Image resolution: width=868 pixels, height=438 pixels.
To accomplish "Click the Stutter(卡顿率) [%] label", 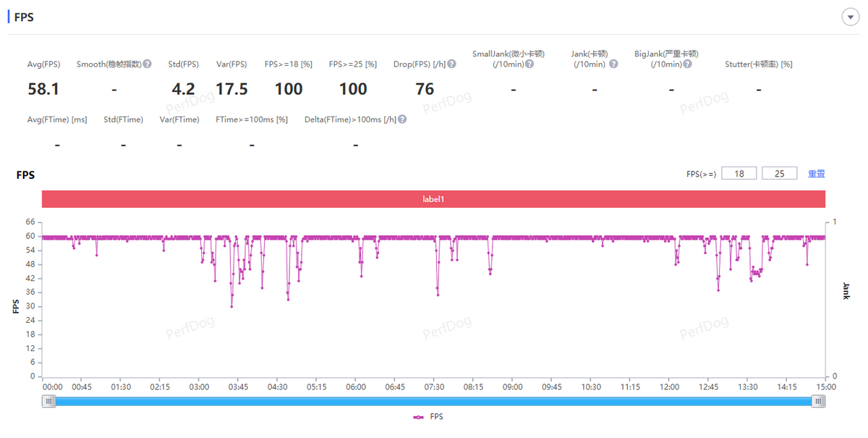I will (758, 64).
